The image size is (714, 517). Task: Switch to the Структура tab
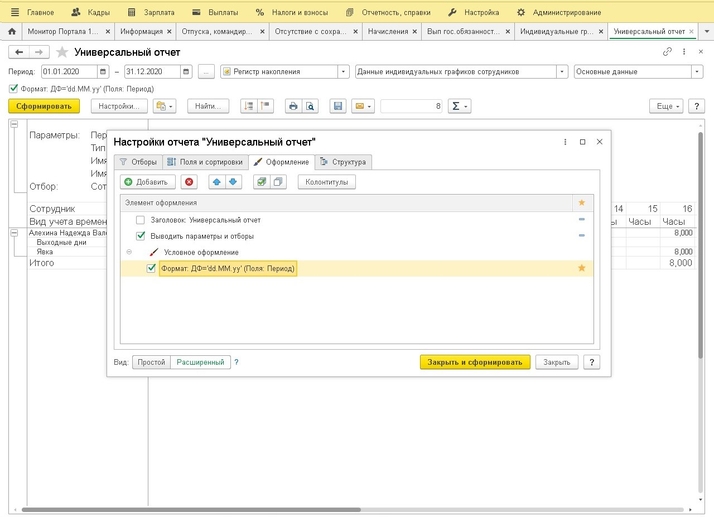coord(343,161)
